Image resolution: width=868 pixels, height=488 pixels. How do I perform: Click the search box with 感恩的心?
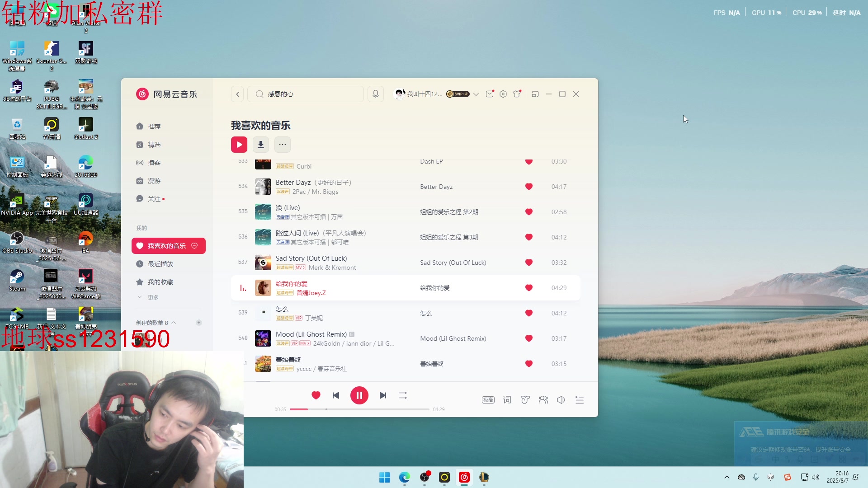point(306,94)
